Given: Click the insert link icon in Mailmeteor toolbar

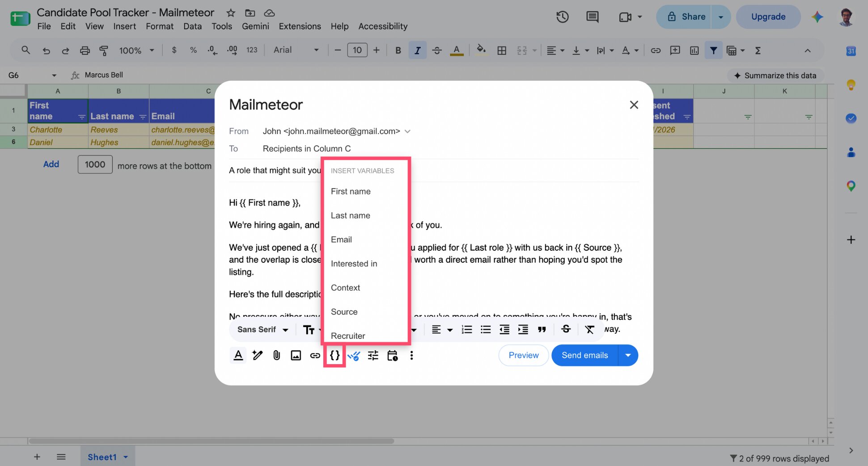Looking at the screenshot, I should point(315,355).
